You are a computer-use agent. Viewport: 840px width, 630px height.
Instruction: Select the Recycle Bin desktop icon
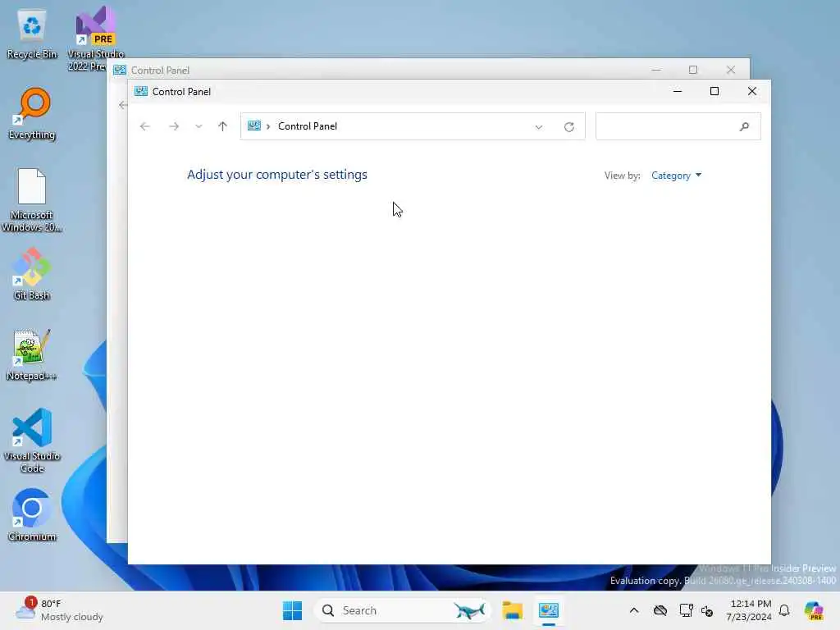click(x=32, y=34)
